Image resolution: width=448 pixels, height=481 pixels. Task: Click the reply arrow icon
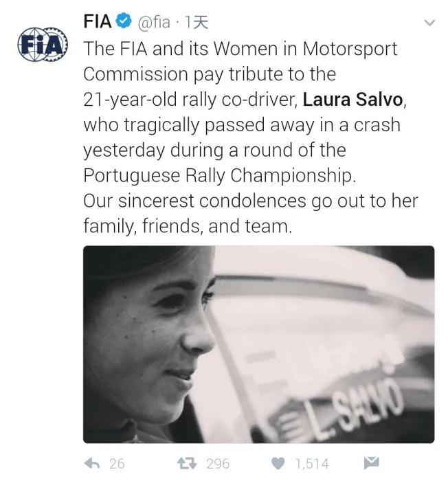click(92, 463)
